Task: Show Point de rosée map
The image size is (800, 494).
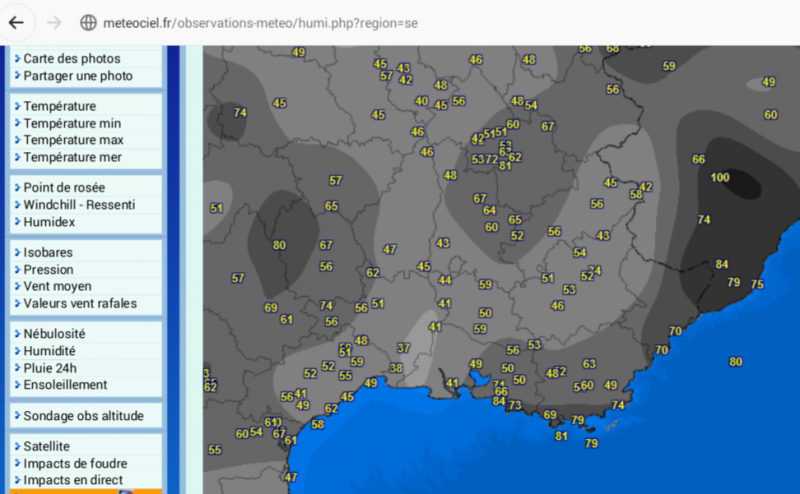Action: (64, 187)
